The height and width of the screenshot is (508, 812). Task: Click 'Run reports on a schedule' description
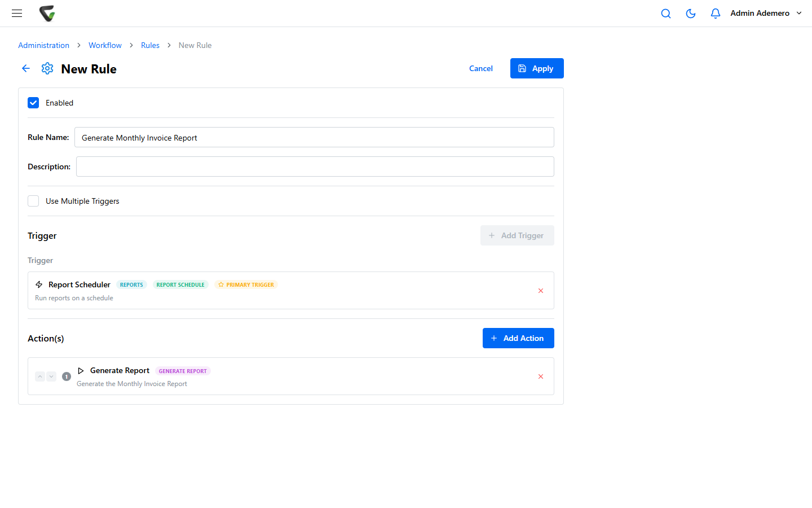click(74, 298)
